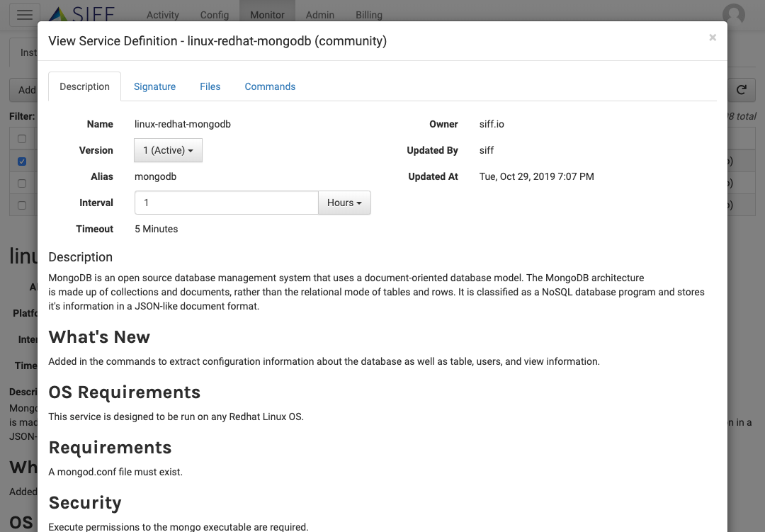765x532 pixels.
Task: Click the name value linux-redhat-mongodb
Action: click(183, 124)
